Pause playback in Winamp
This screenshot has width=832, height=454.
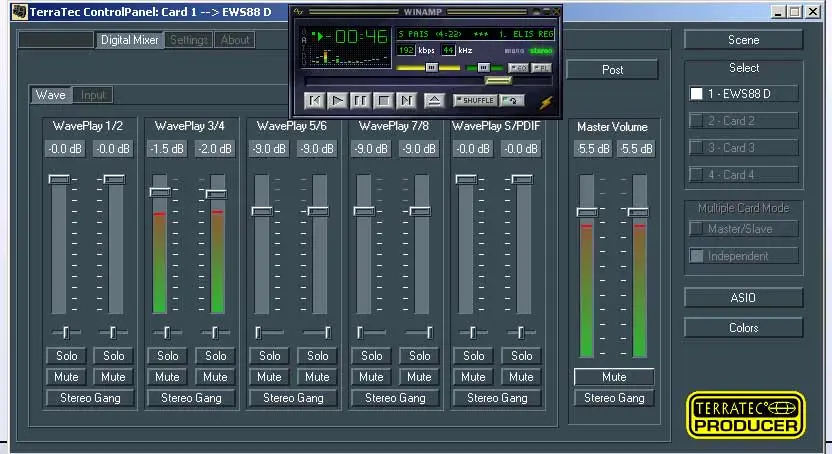click(360, 100)
